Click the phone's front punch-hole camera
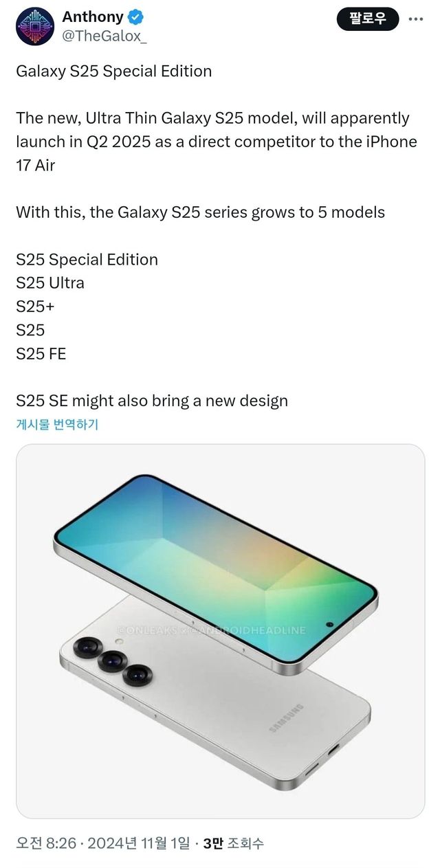This screenshot has width=440, height=868. coord(330,625)
